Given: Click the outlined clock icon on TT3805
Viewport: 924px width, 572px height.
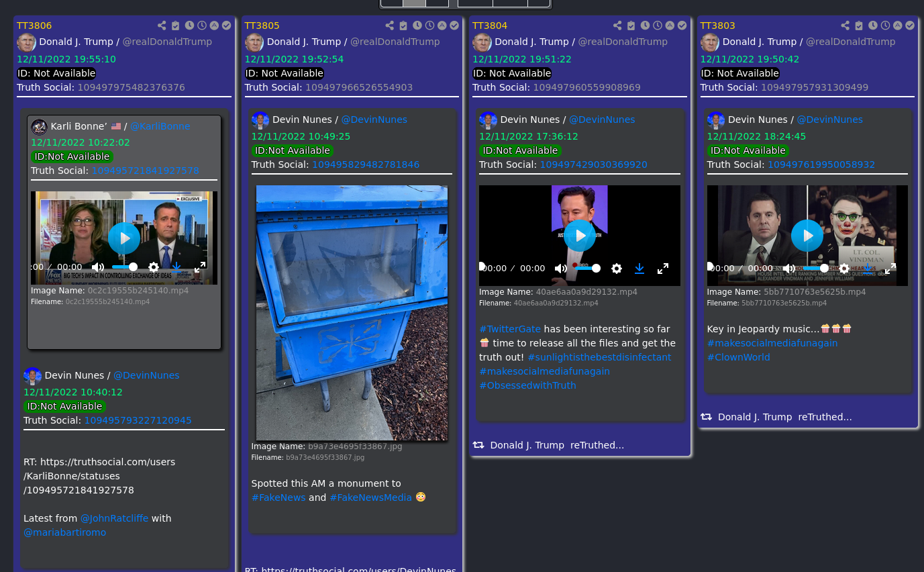Looking at the screenshot, I should 429,26.
